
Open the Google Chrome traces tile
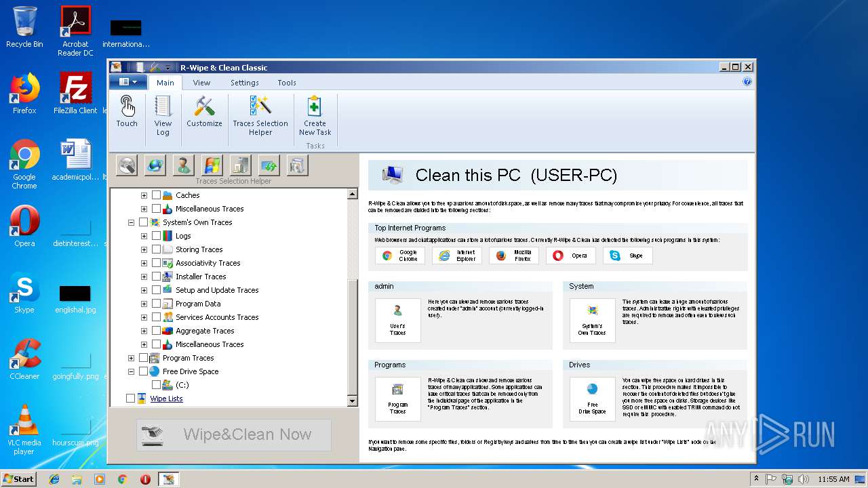click(x=400, y=256)
